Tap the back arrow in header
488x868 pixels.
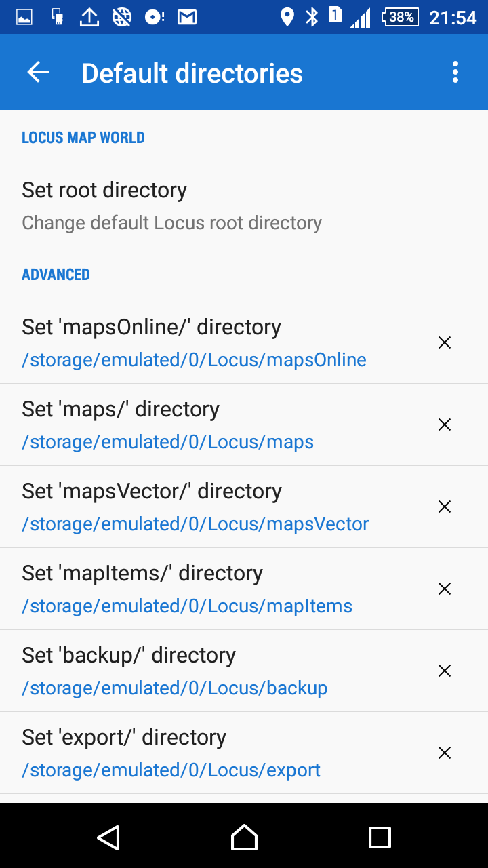tap(38, 73)
